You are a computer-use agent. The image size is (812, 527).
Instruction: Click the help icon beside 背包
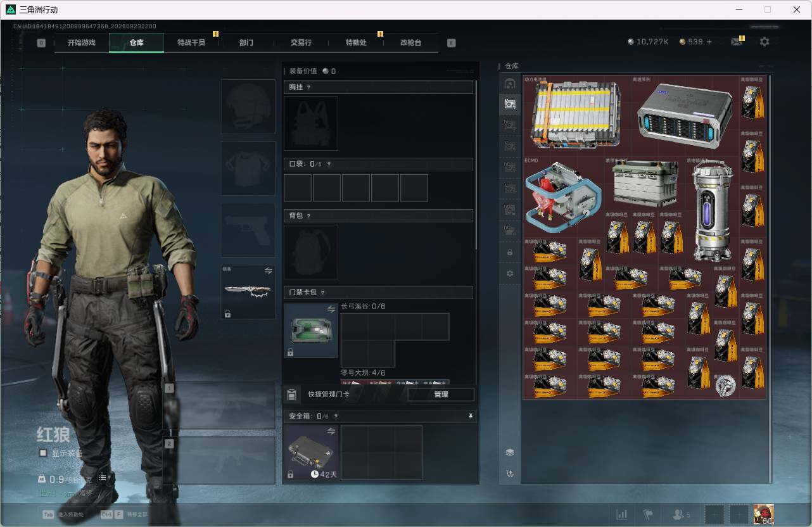[309, 216]
